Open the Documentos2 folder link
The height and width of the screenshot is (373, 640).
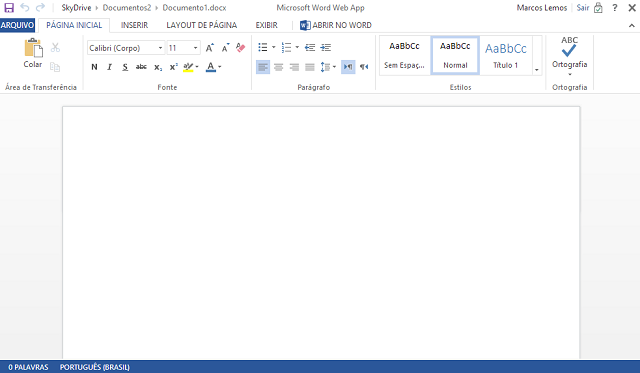(127, 8)
